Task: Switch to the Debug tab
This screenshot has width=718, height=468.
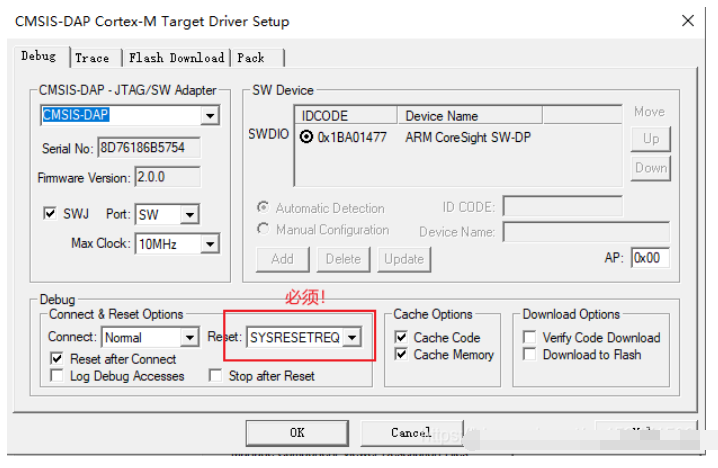Action: (x=40, y=57)
